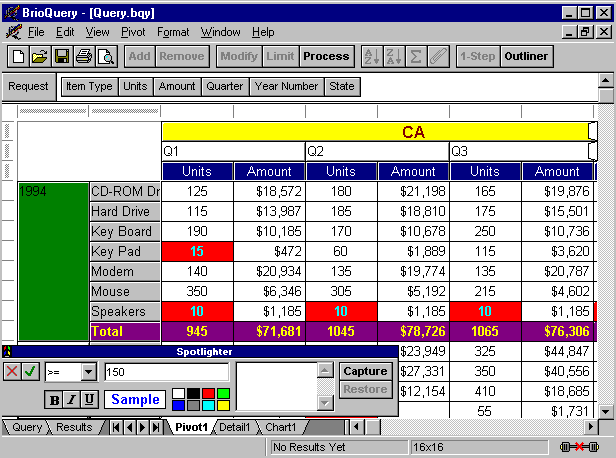
Task: Click the Request button
Action: tap(28, 86)
